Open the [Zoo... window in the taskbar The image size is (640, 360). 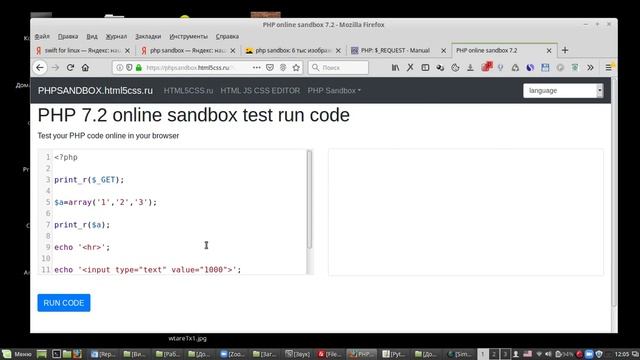coord(232,354)
